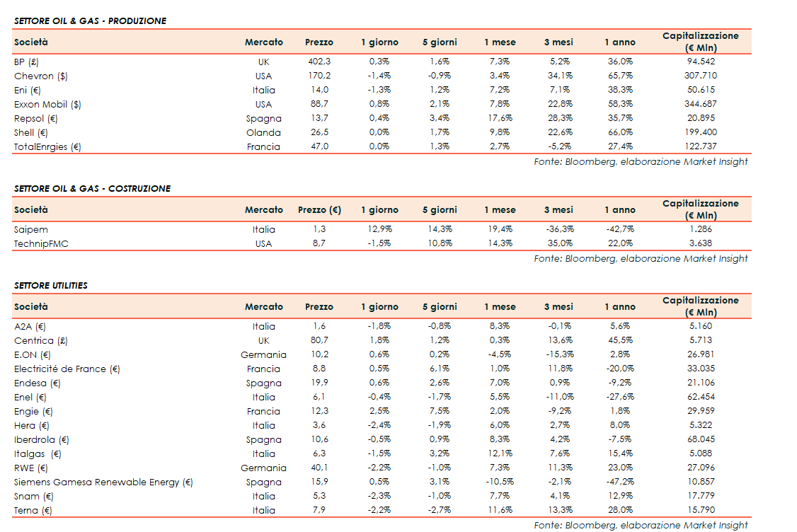The image size is (797, 532).
Task: Select Iberdrola's capitalization value 68.045
Action: click(701, 439)
